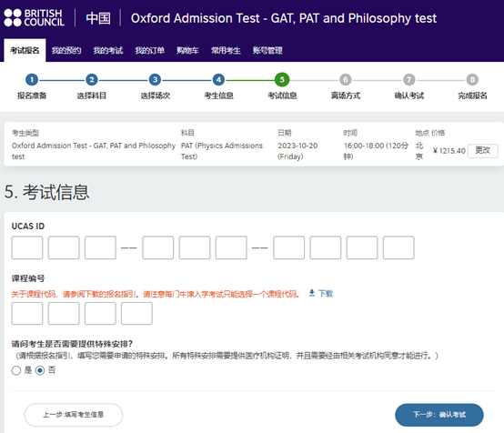Click the date 2023-10-20 (Friday)
The width and height of the screenshot is (504, 433).
pos(297,151)
